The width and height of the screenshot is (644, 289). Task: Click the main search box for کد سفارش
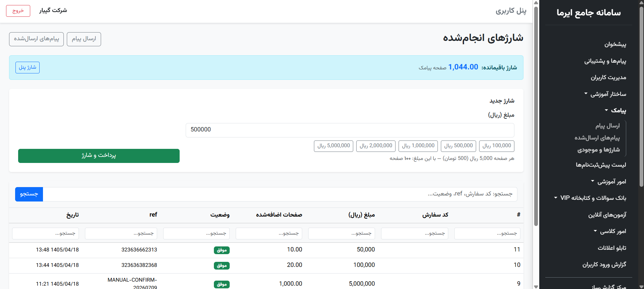pos(280,194)
